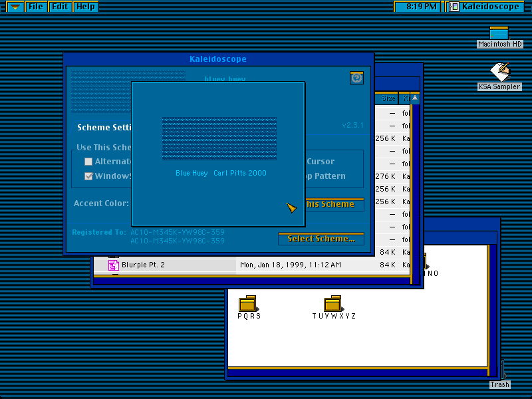This screenshot has width=532, height=399.
Task: Click the partly hidden 'this Scheme' button
Action: pos(334,204)
